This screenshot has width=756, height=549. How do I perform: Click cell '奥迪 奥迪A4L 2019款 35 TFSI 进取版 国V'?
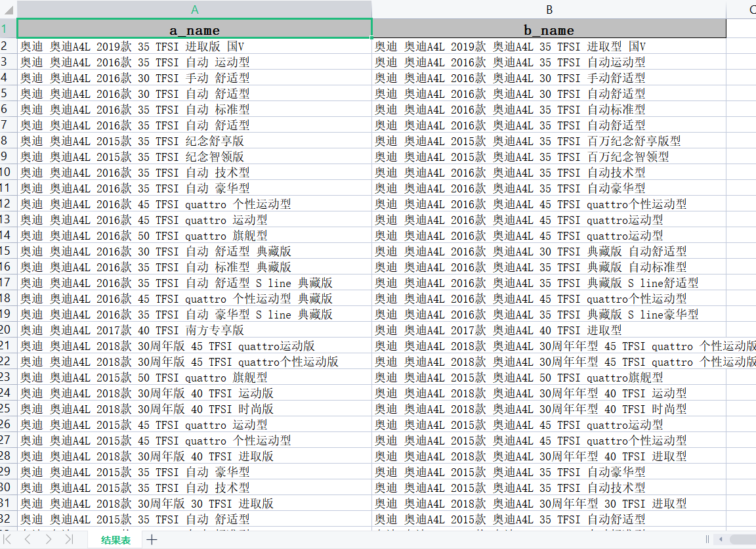(x=194, y=47)
